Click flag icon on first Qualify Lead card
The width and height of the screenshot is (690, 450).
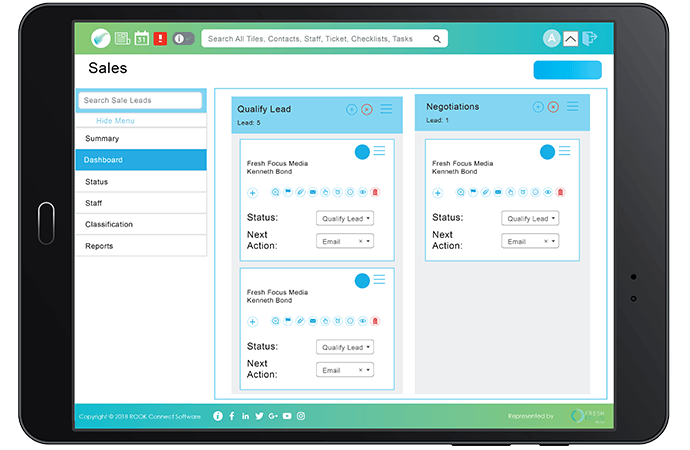coord(285,192)
